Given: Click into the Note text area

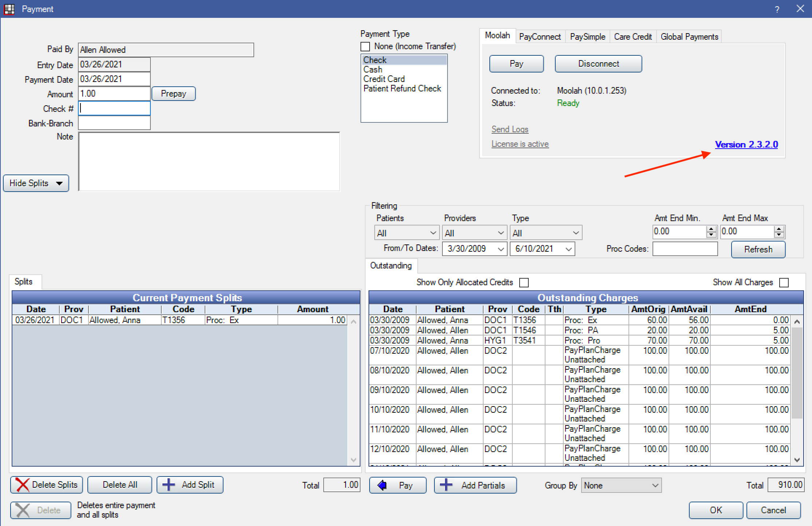Looking at the screenshot, I should tap(209, 162).
